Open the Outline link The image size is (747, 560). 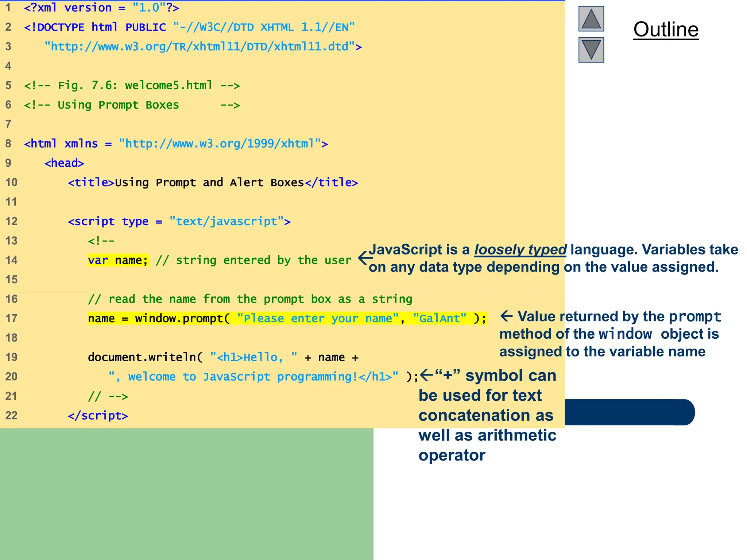coord(666,30)
